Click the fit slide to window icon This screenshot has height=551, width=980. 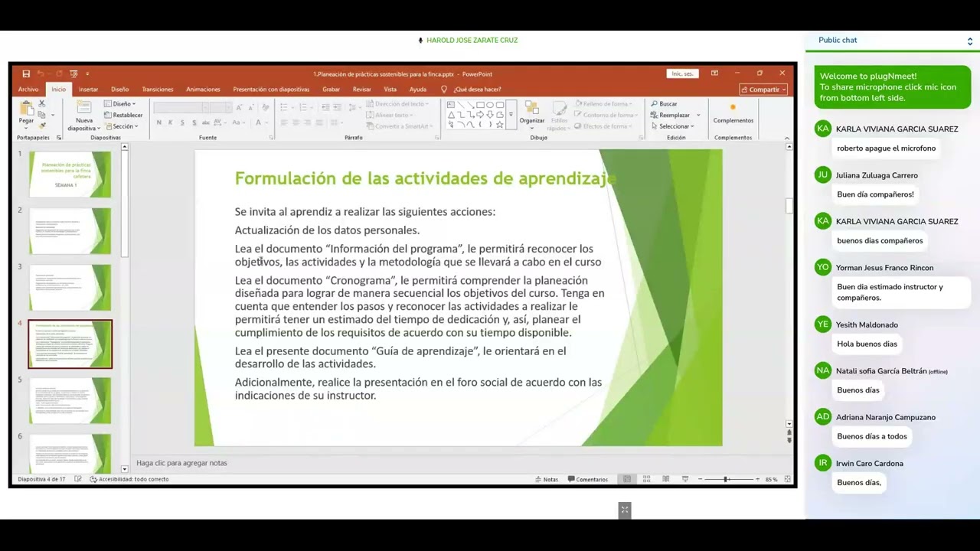tap(787, 479)
